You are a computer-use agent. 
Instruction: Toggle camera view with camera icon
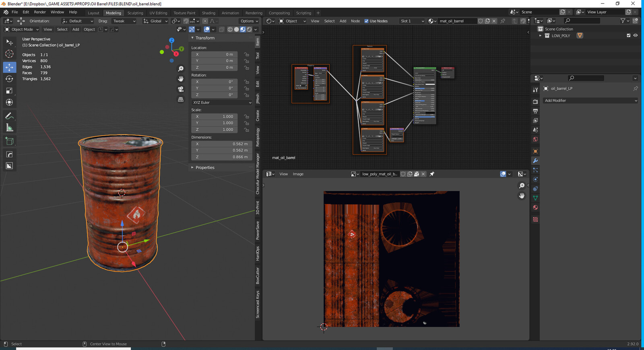[181, 89]
